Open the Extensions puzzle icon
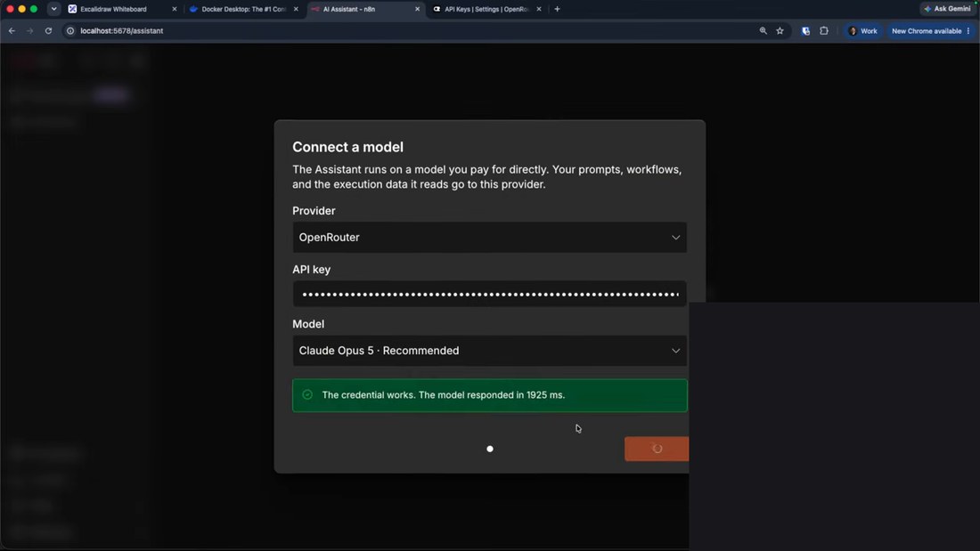980x551 pixels. [x=824, y=30]
